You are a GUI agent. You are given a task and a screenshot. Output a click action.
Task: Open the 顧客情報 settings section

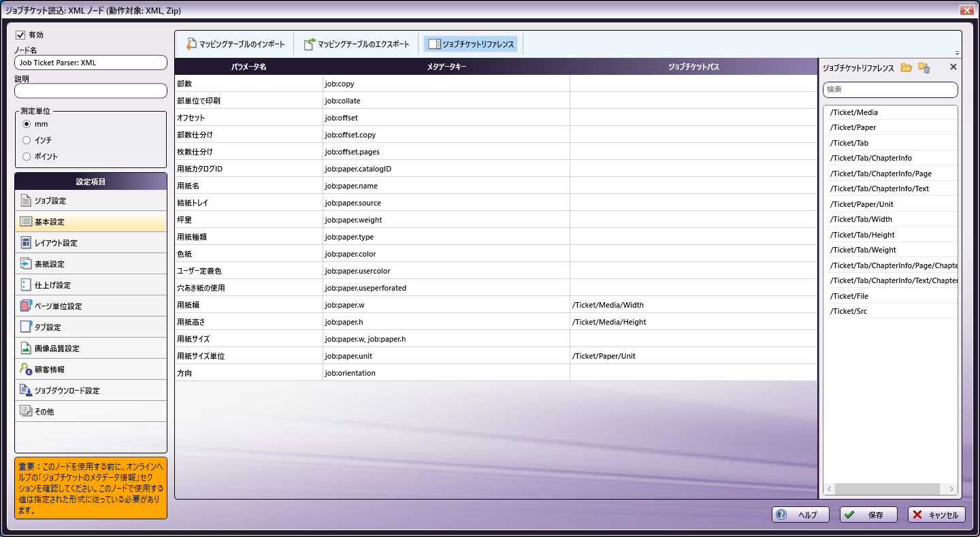tap(91, 370)
